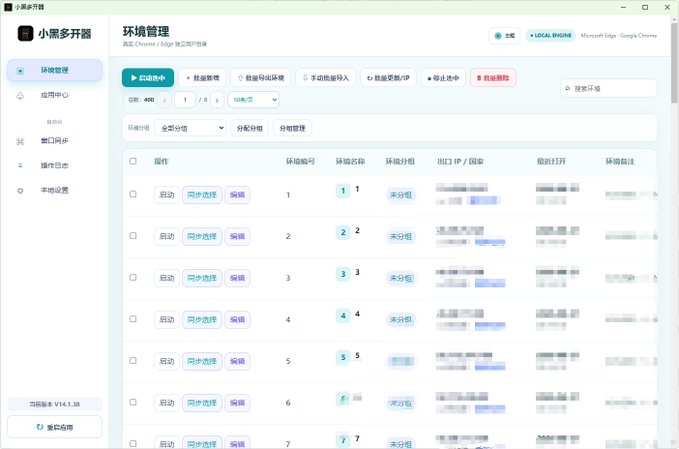
Task: Click 编辑 for environment 5
Action: 237,361
